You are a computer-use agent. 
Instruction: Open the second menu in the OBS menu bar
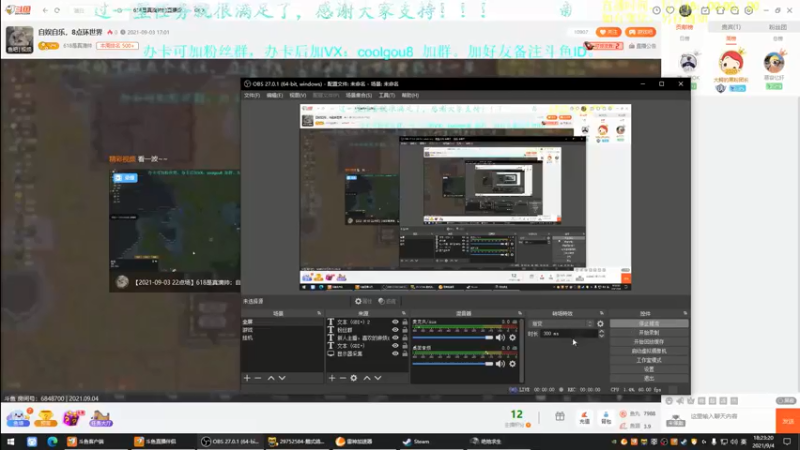pos(274,95)
